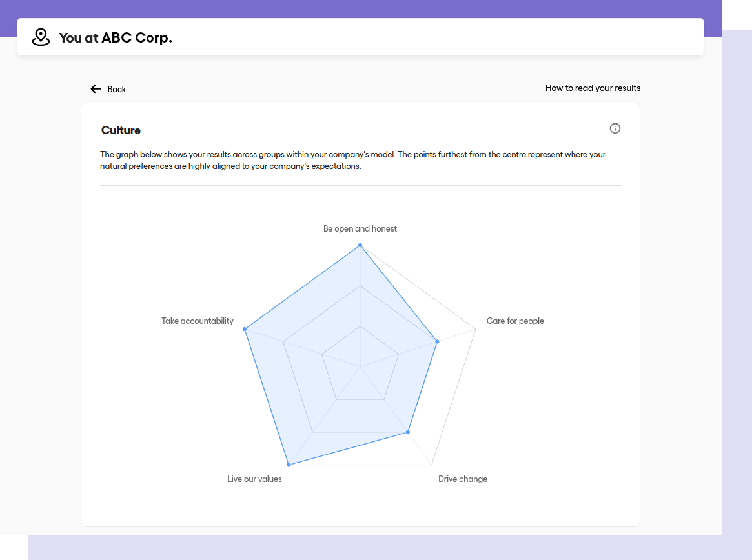Open the Culture info icon
Viewport: 752px width, 560px height.
[615, 128]
